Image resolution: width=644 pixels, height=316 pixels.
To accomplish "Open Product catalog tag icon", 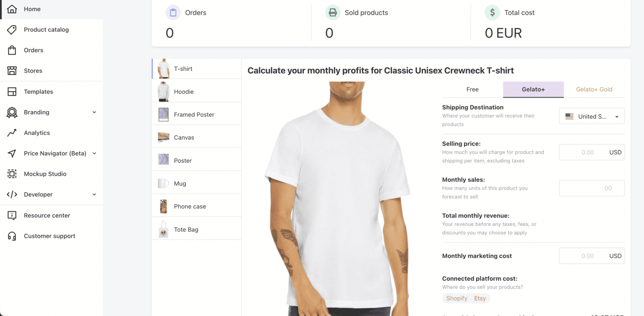I will pos(12,29).
